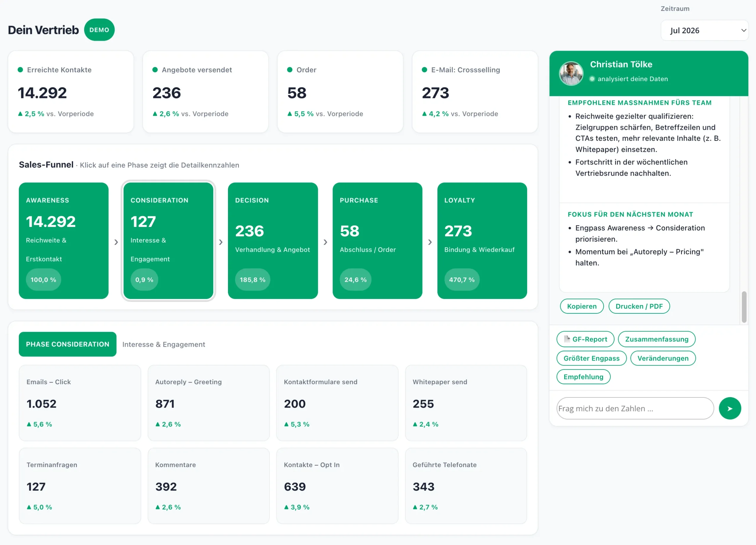Open the Autoreply – Greeting metric card
Image resolution: width=756 pixels, height=545 pixels.
tap(209, 403)
